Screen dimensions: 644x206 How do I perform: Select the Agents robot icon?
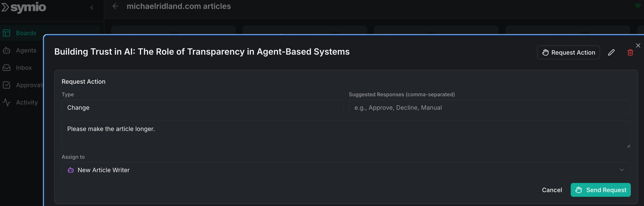click(7, 50)
